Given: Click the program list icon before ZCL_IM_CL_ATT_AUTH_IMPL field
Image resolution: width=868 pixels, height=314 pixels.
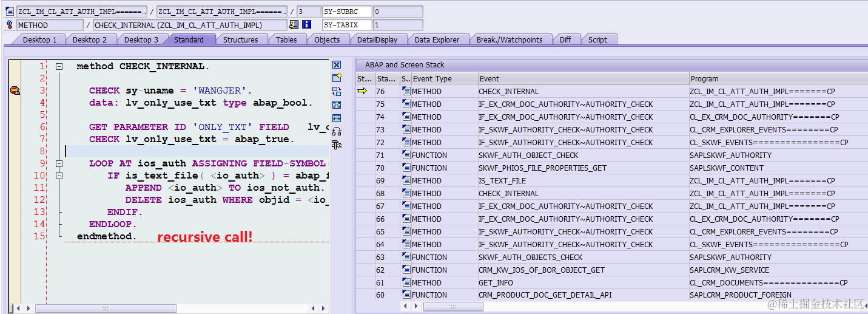Looking at the screenshot, I should point(10,12).
